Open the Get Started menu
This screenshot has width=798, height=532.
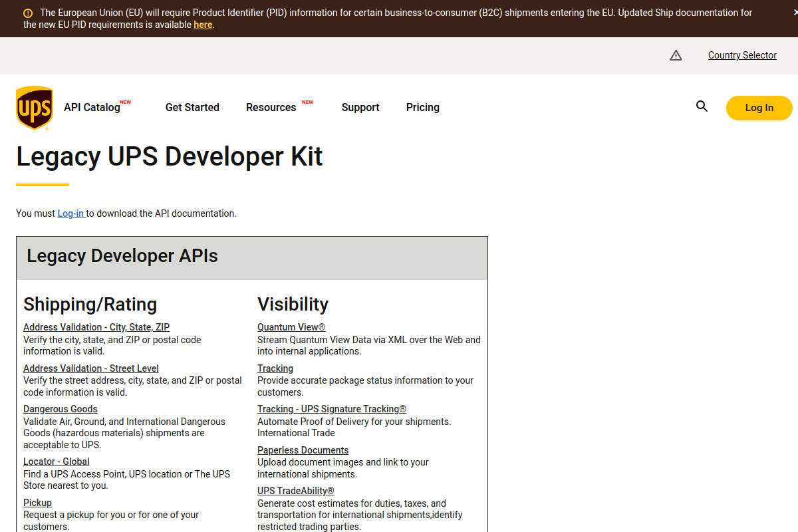coord(192,107)
